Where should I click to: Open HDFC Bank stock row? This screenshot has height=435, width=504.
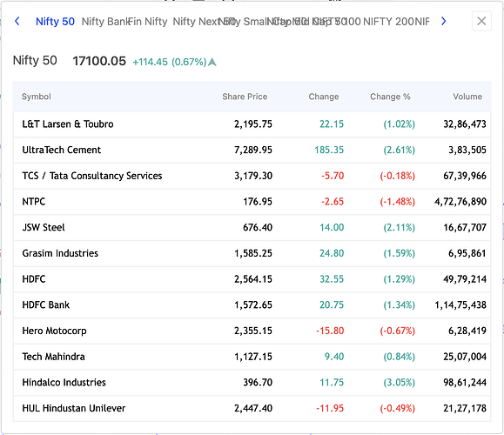point(45,304)
